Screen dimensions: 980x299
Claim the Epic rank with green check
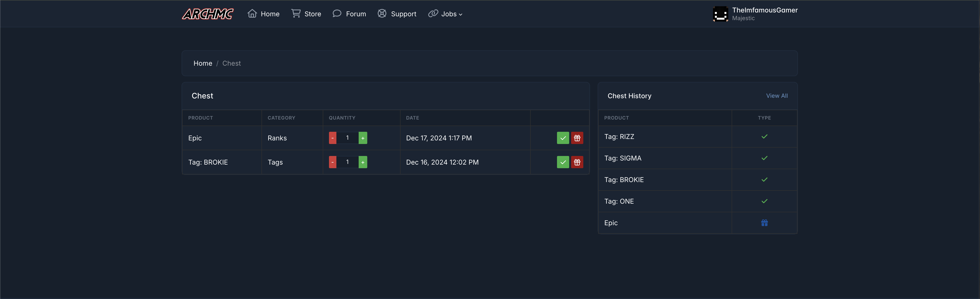[x=563, y=138]
